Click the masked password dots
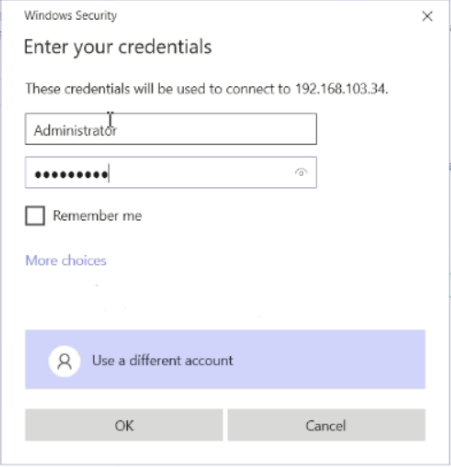451x467 pixels. coord(71,174)
